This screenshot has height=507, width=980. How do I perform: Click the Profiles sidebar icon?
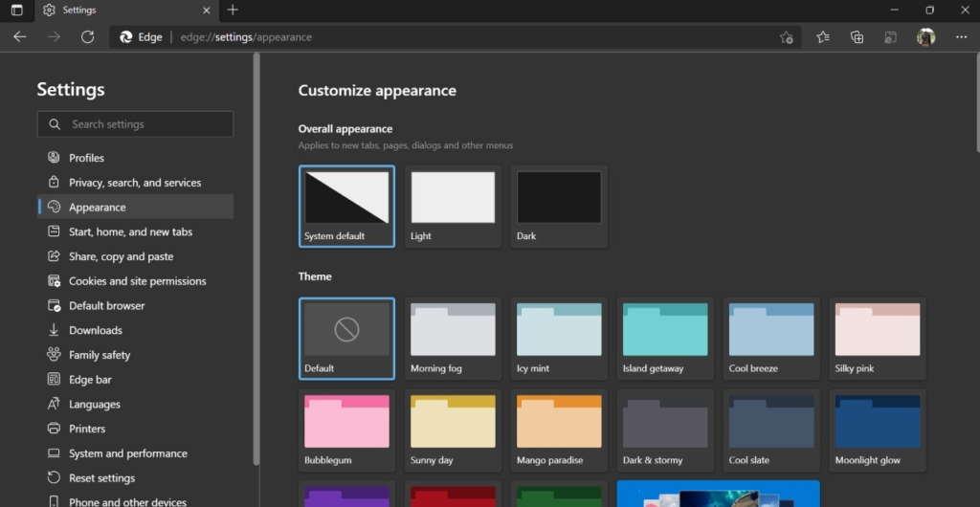(54, 157)
